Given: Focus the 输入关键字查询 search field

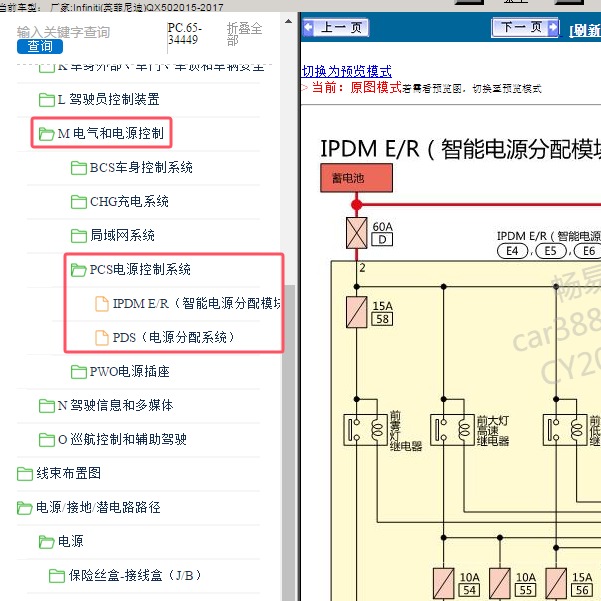Looking at the screenshot, I should pyautogui.click(x=63, y=32).
